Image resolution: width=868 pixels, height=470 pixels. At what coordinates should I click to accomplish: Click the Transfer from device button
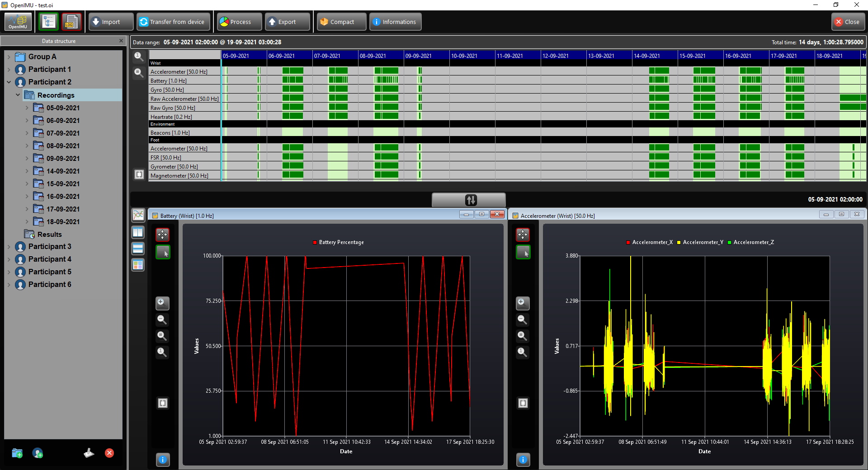174,22
